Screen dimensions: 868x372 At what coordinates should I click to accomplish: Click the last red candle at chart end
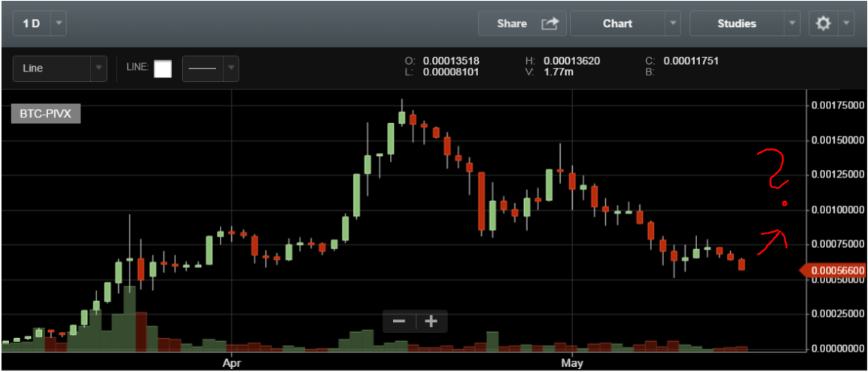(x=742, y=264)
